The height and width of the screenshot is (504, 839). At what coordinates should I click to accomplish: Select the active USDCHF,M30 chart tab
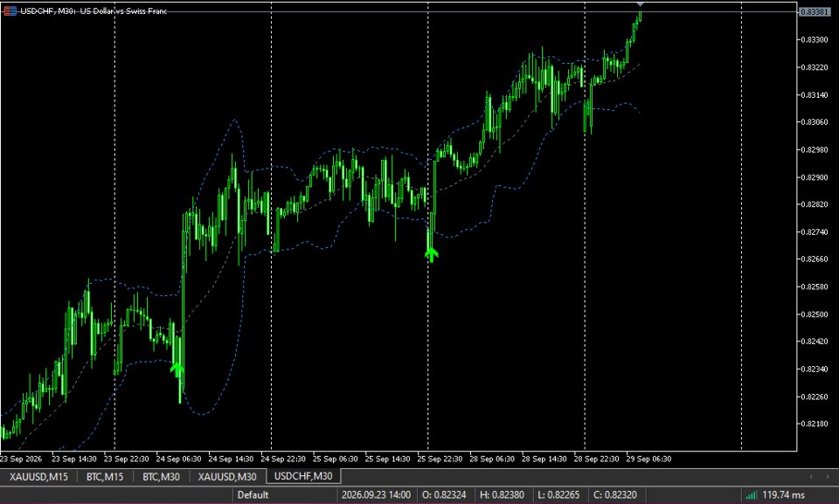pos(303,476)
